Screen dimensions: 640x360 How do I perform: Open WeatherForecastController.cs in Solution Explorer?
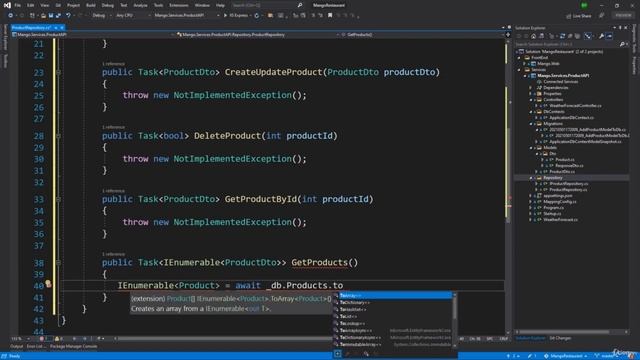click(575, 106)
